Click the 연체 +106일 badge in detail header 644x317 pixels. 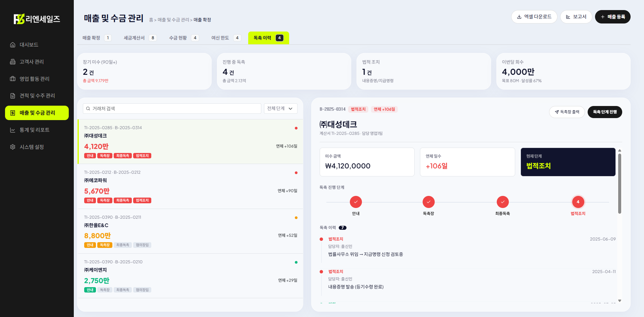click(x=384, y=109)
